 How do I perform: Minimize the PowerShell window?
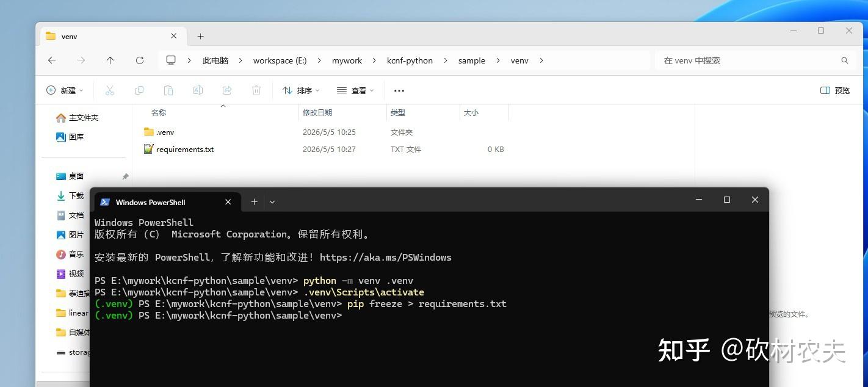point(699,200)
